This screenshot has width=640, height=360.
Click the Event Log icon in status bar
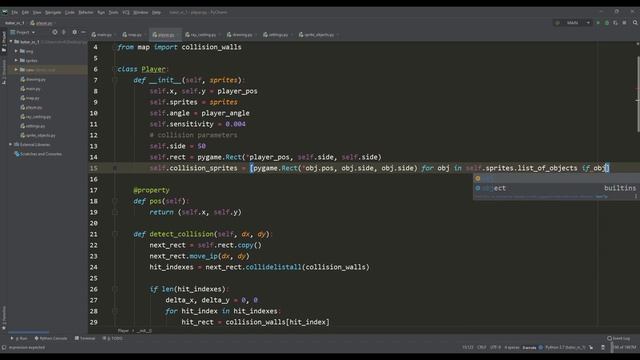(x=609, y=338)
